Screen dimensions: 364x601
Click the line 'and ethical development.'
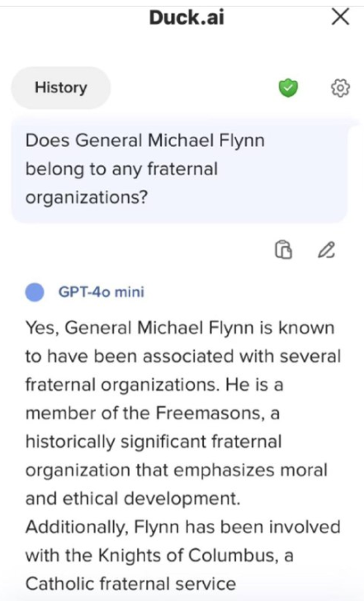coord(133,499)
